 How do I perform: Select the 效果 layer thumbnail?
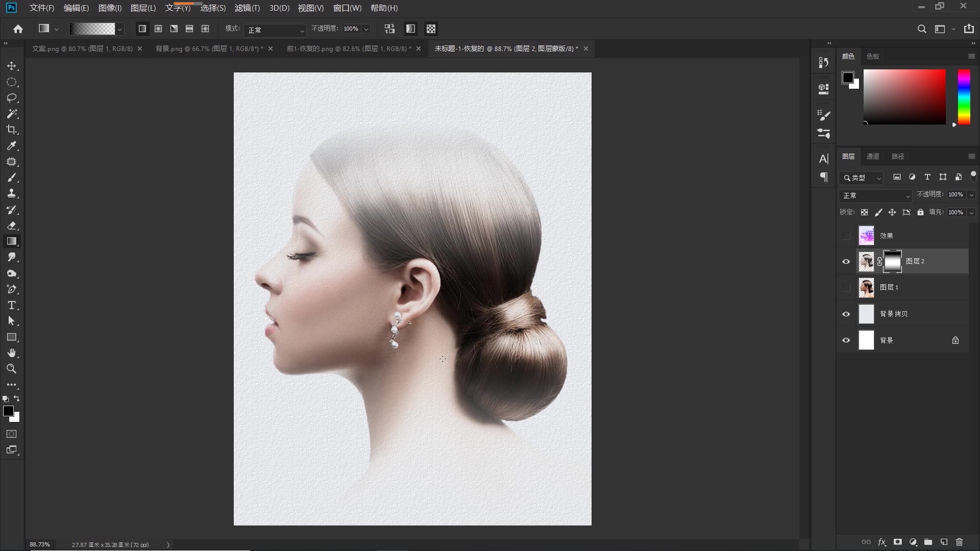point(866,236)
